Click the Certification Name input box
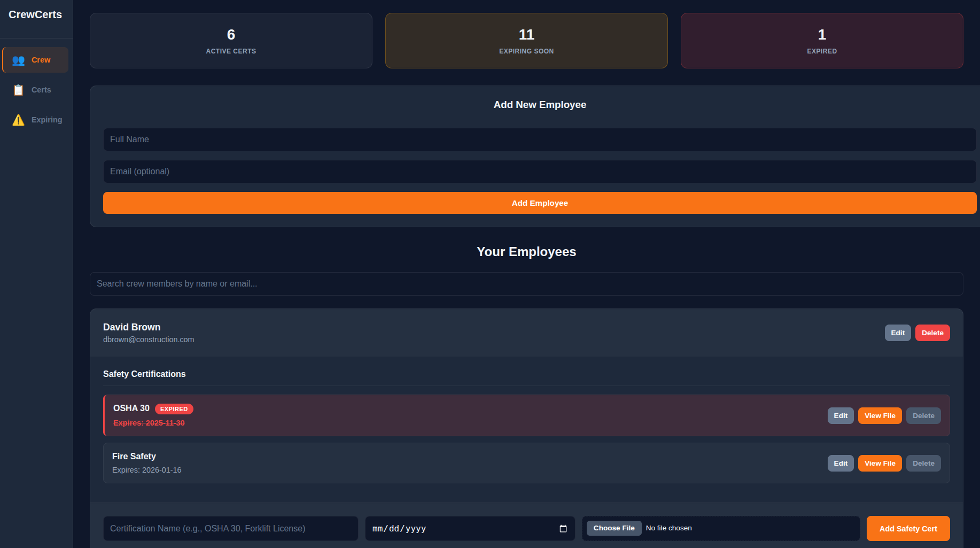This screenshot has height=548, width=980. pyautogui.click(x=230, y=528)
